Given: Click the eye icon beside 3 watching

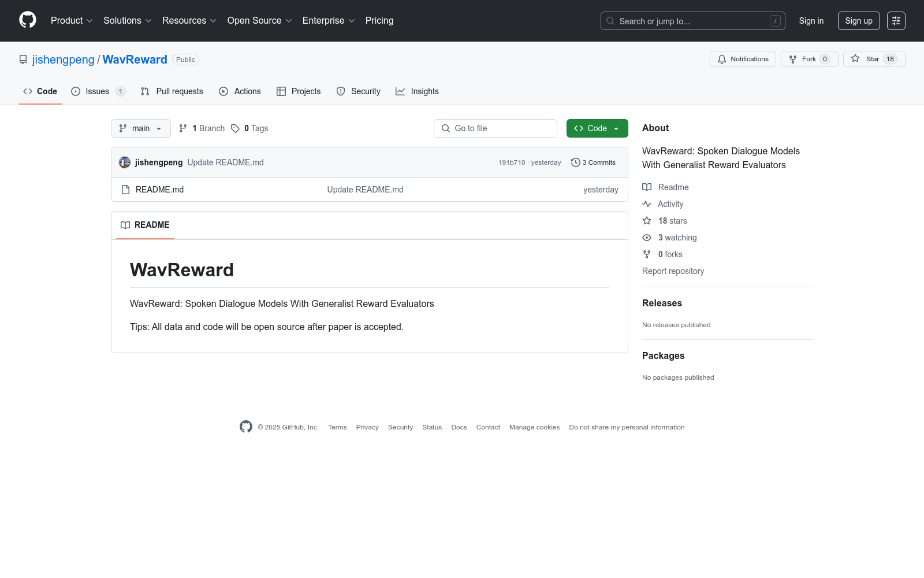Looking at the screenshot, I should click(x=647, y=238).
